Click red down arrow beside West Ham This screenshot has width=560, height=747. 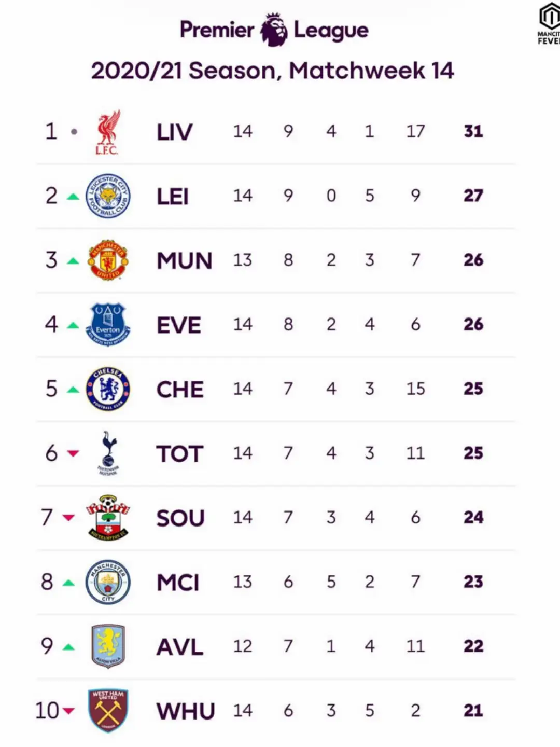tap(68, 711)
